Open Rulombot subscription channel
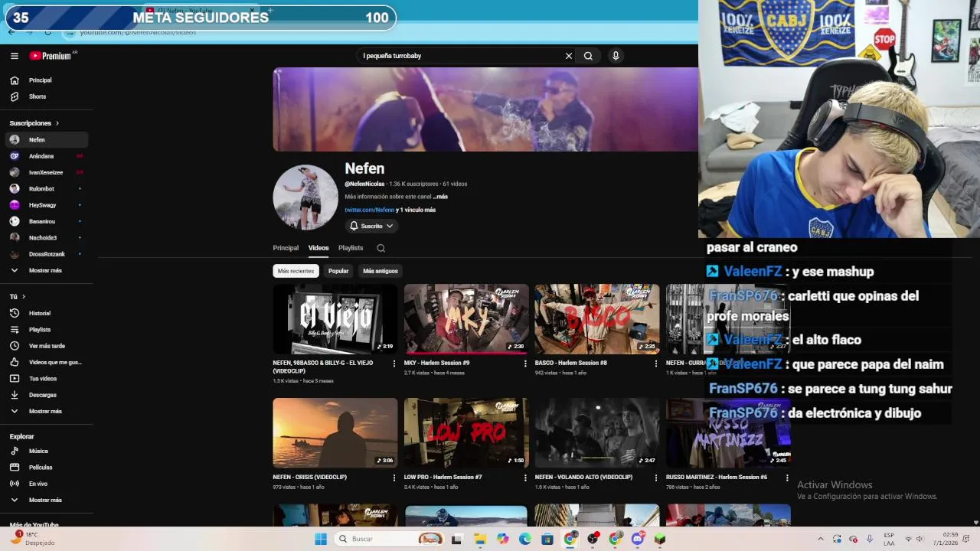Image resolution: width=980 pixels, height=551 pixels. point(47,189)
